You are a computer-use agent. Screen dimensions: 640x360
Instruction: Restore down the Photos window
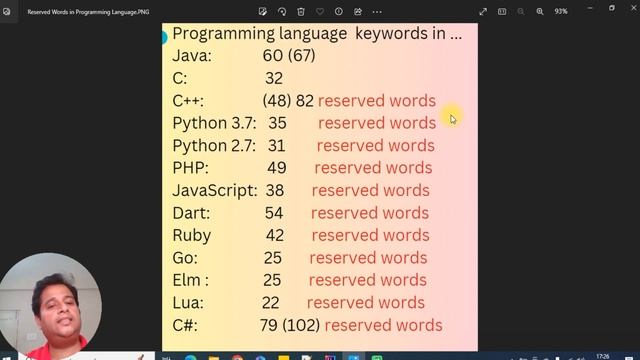611,8
